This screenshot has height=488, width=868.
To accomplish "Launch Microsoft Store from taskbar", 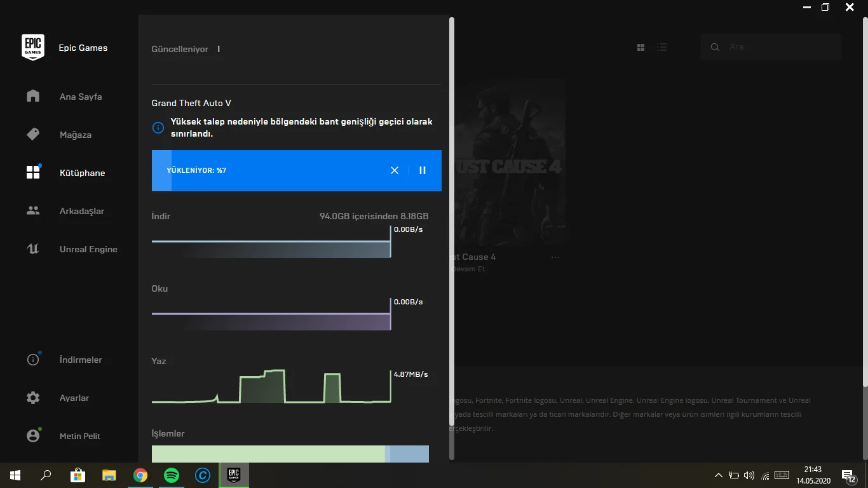I will [78, 475].
